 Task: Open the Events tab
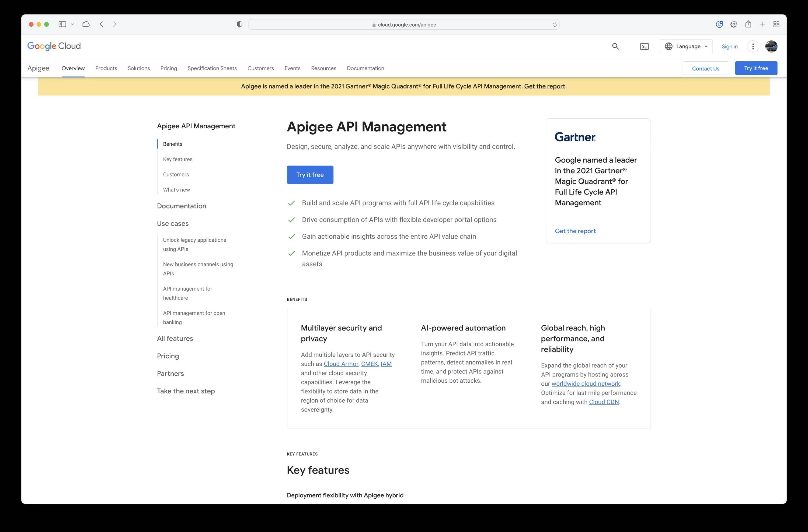click(x=292, y=68)
